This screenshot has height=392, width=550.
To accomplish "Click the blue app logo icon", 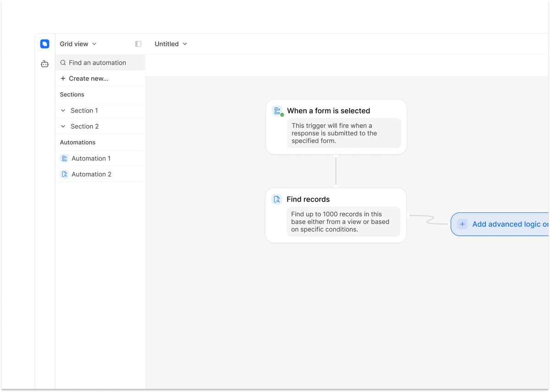I will point(44,44).
